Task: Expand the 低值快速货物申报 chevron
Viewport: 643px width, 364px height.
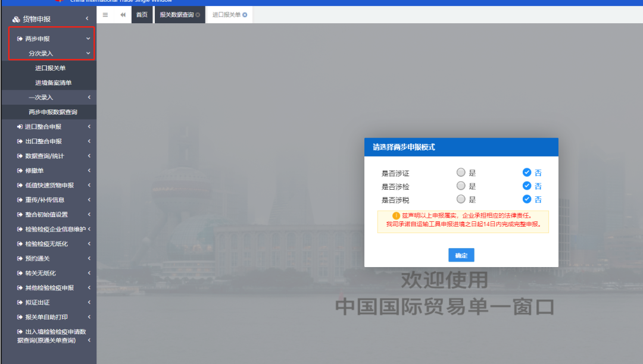Action: pyautogui.click(x=89, y=185)
